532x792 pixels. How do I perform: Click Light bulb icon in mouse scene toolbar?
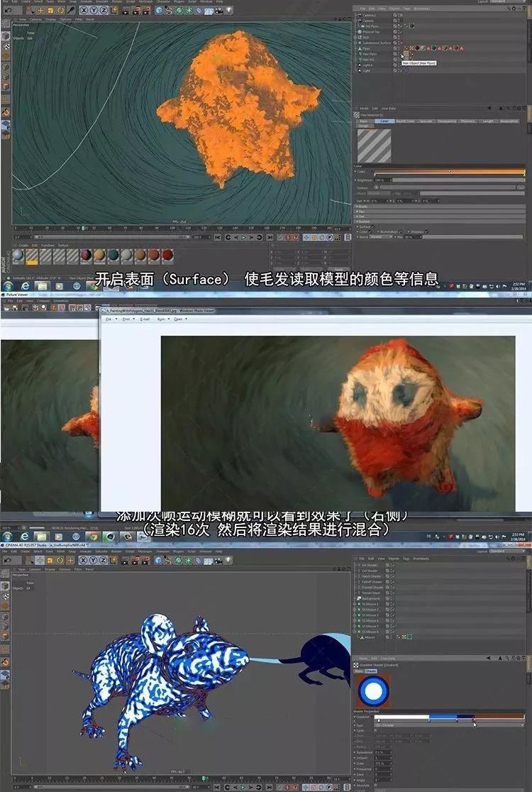coord(228,560)
